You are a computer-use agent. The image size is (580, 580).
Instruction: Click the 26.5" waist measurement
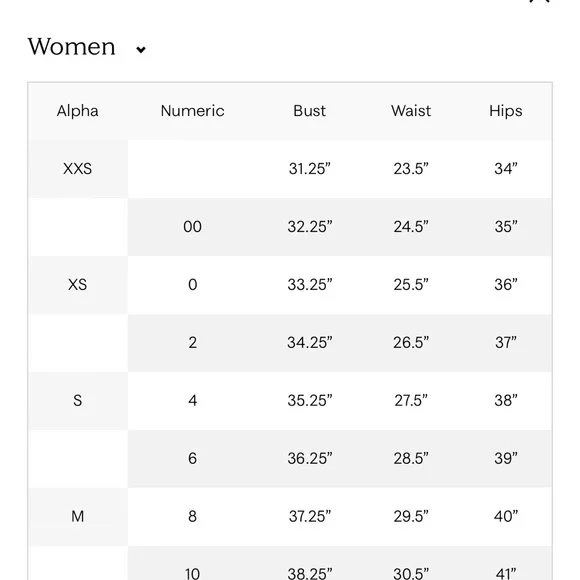[x=411, y=343]
